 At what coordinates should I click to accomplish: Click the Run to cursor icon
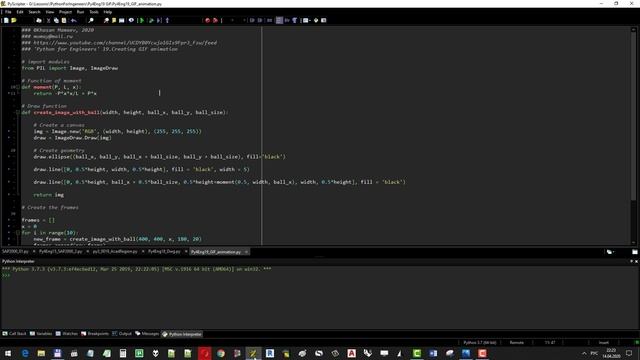coord(159,20)
